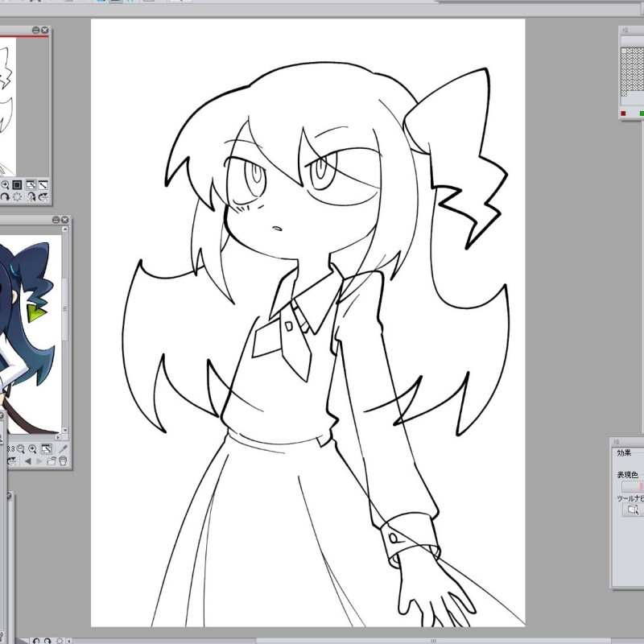Toggle Sub View fit-to-panel icon

click(47, 448)
